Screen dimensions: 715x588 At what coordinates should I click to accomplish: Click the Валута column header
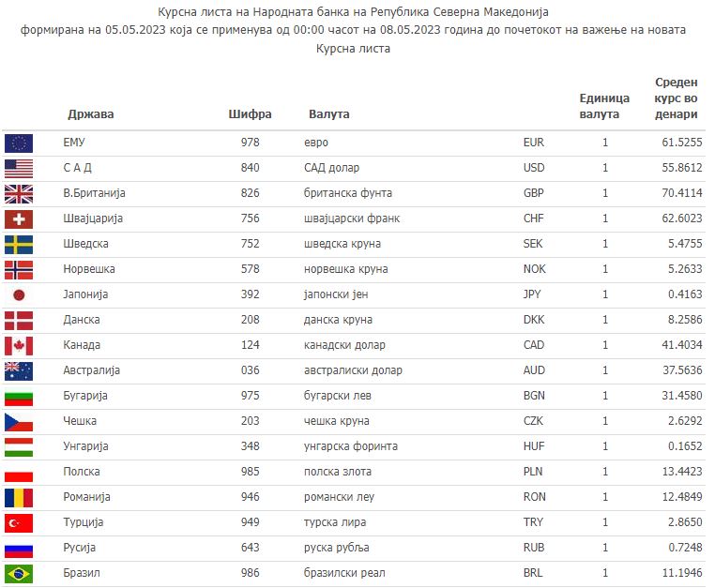click(x=328, y=114)
